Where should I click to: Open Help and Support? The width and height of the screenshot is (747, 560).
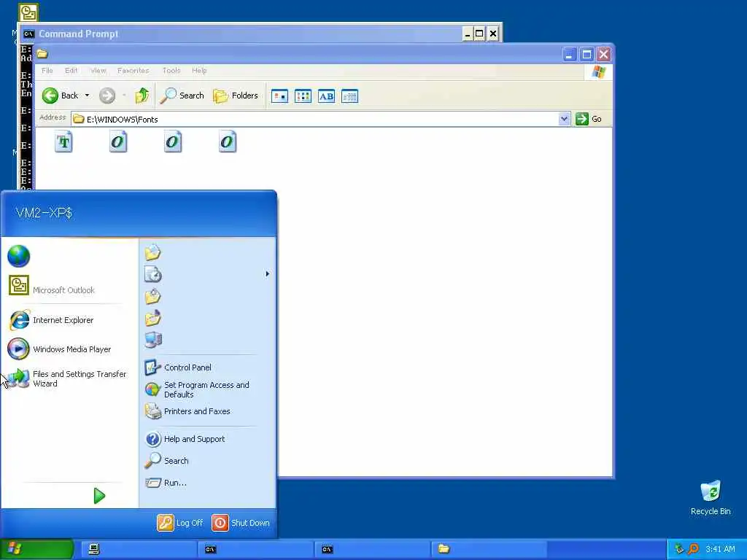tap(185, 438)
